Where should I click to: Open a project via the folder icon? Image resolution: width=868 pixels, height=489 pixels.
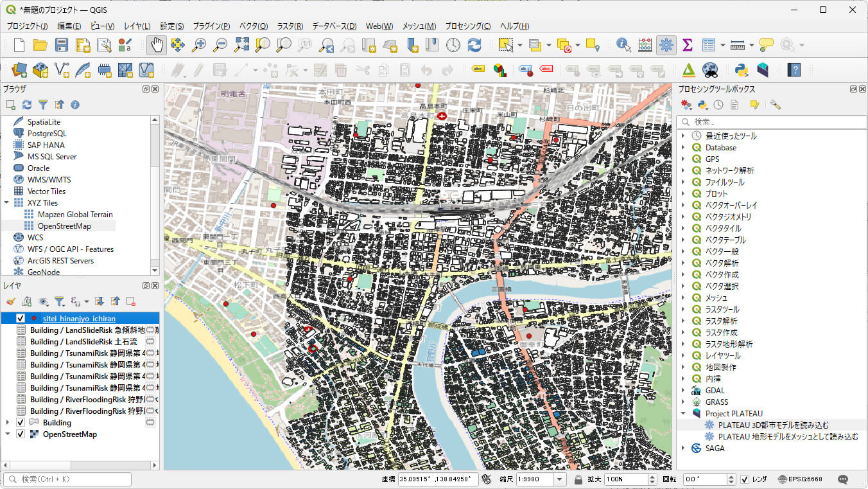point(40,45)
